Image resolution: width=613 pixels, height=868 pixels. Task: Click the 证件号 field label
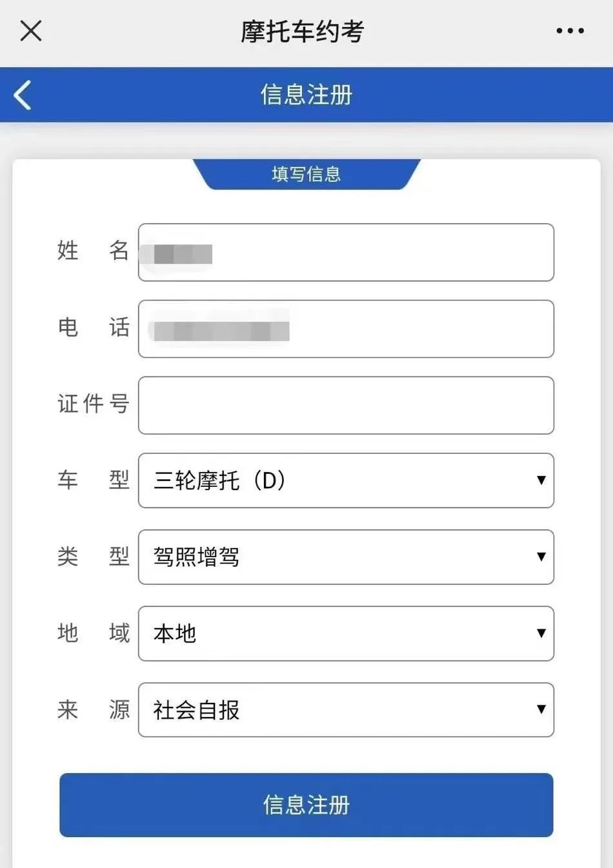(x=94, y=404)
